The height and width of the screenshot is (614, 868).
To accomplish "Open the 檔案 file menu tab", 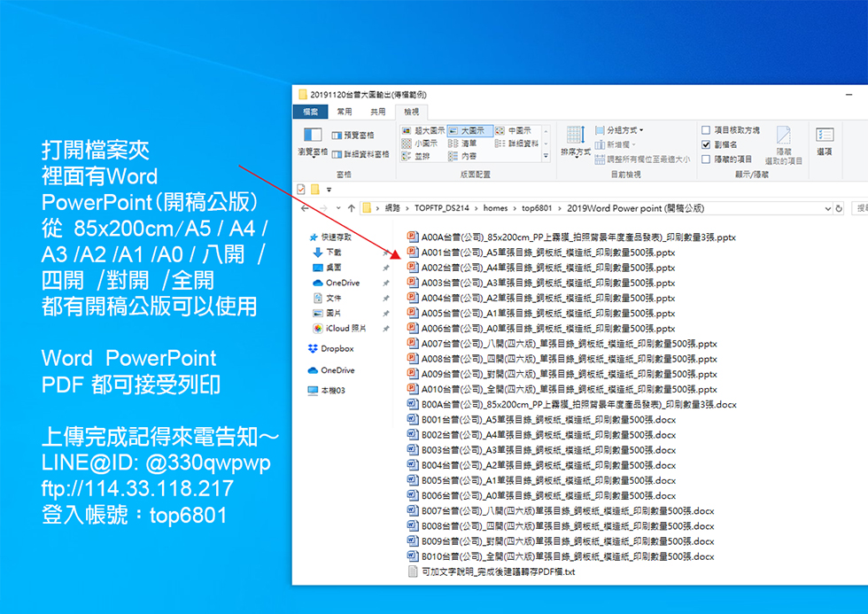I will pyautogui.click(x=310, y=112).
